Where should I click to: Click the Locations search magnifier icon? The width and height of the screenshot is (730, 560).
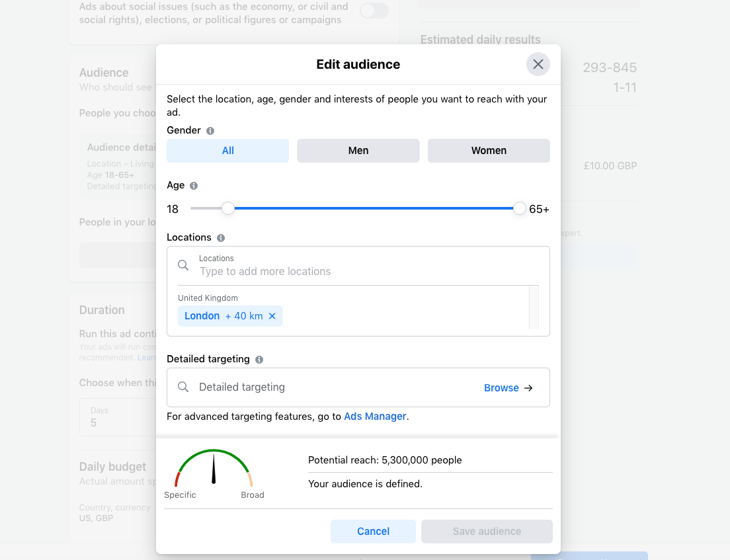(x=183, y=265)
